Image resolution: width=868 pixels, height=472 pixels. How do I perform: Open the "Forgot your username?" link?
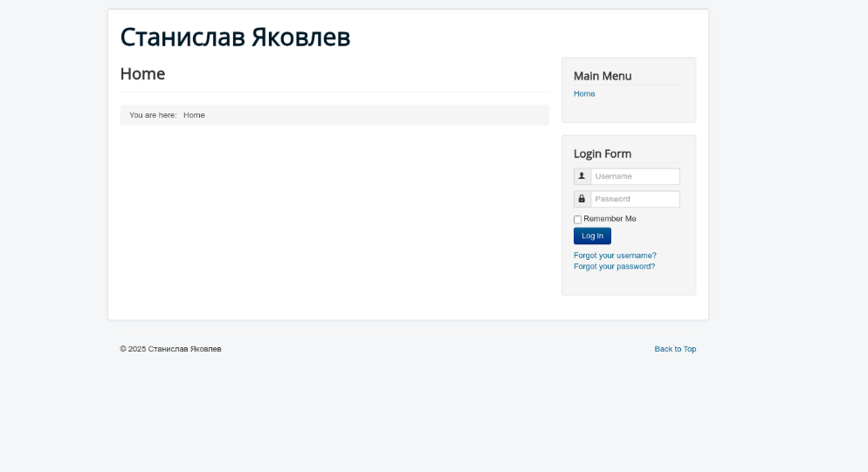click(x=615, y=256)
